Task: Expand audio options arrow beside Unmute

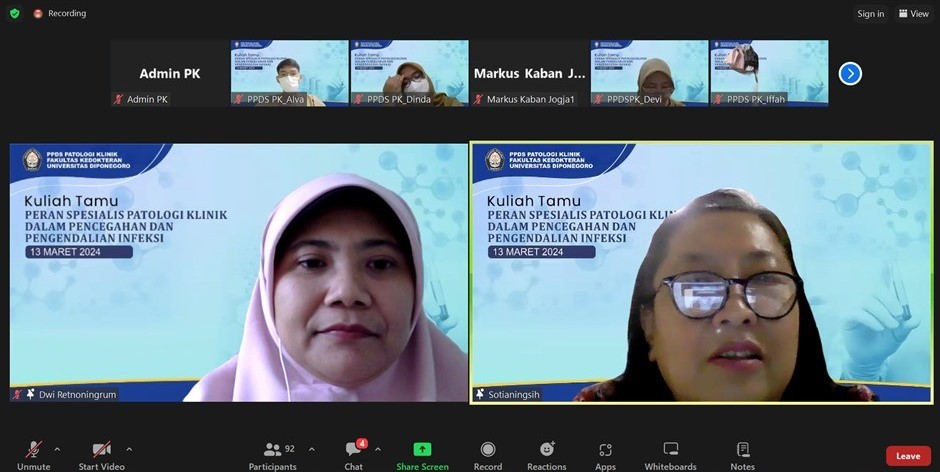Action: (x=57, y=449)
